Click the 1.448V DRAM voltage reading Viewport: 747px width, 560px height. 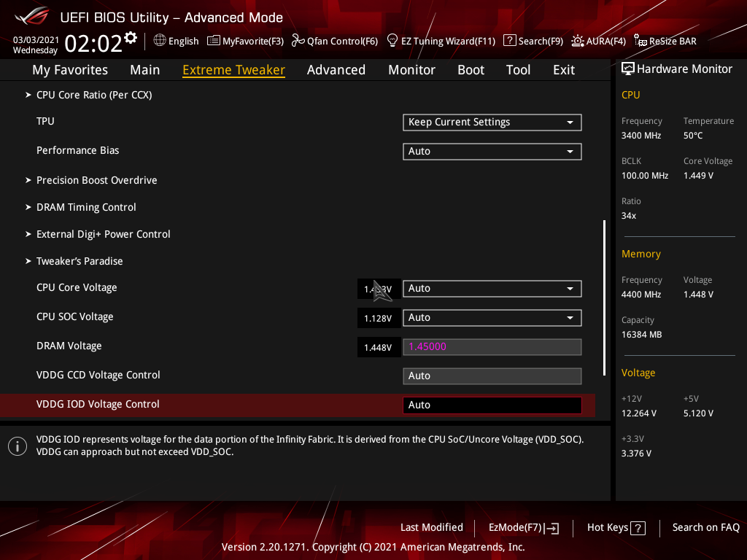(x=379, y=347)
